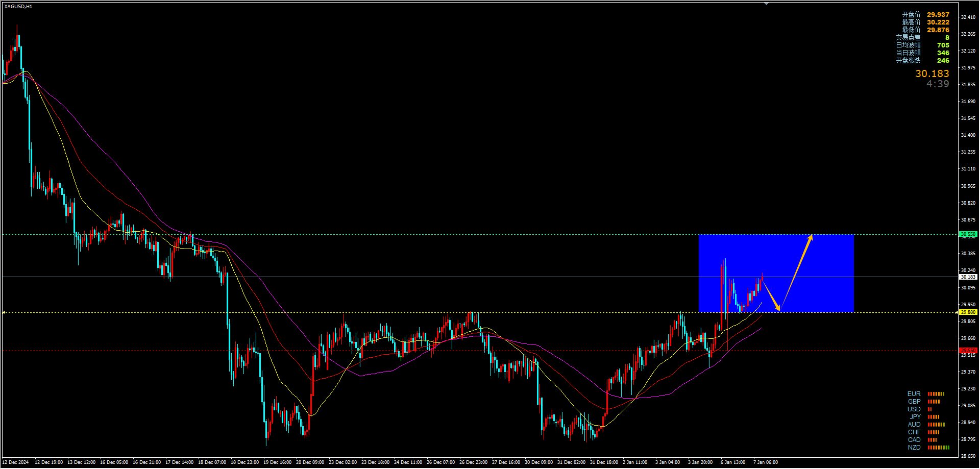Click the 30 Dec 09:00 time axis label
This screenshot has width=980, height=469.
click(538, 462)
